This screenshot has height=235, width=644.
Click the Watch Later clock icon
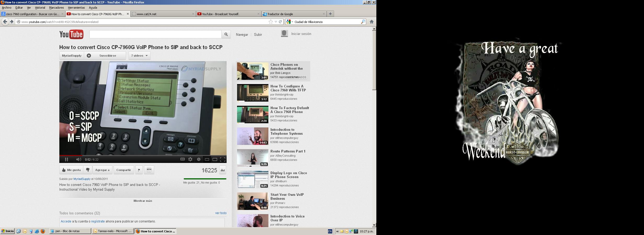[x=199, y=159]
